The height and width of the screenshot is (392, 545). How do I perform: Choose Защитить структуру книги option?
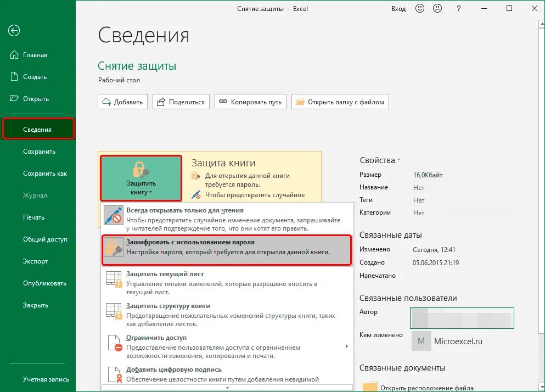click(227, 315)
